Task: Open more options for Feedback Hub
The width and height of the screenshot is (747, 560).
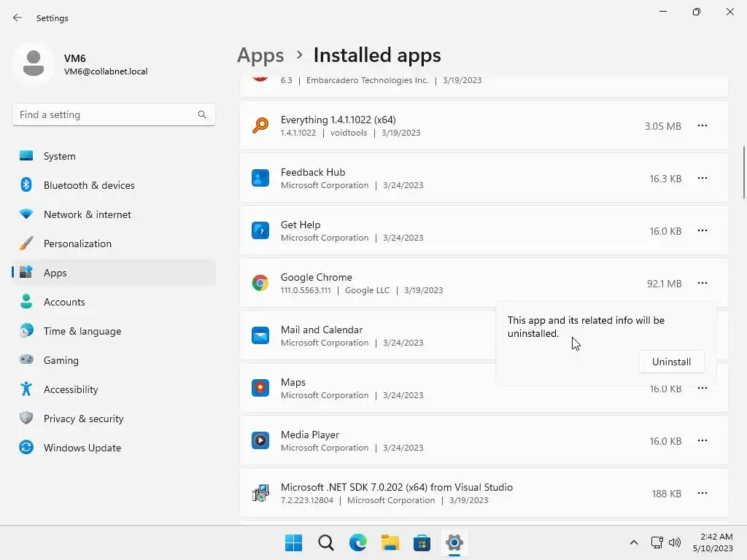Action: pos(702,178)
